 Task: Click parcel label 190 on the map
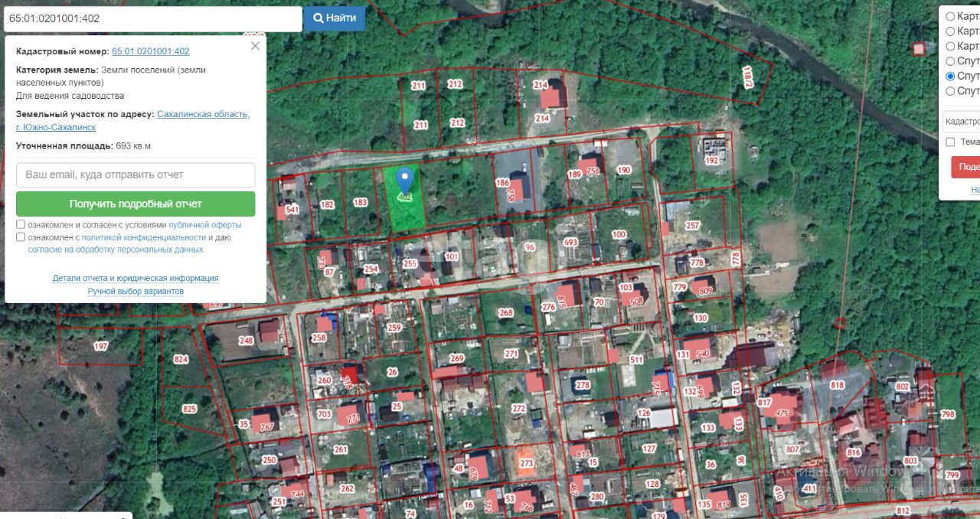click(624, 170)
